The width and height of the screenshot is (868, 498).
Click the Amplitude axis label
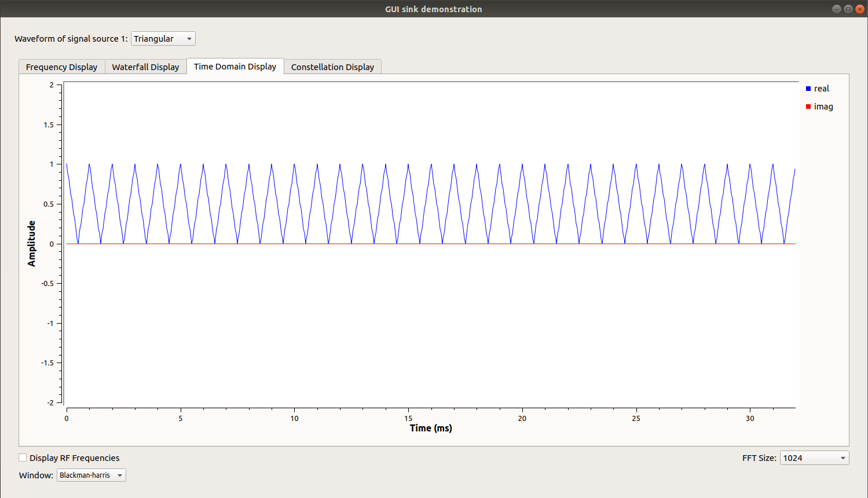31,243
